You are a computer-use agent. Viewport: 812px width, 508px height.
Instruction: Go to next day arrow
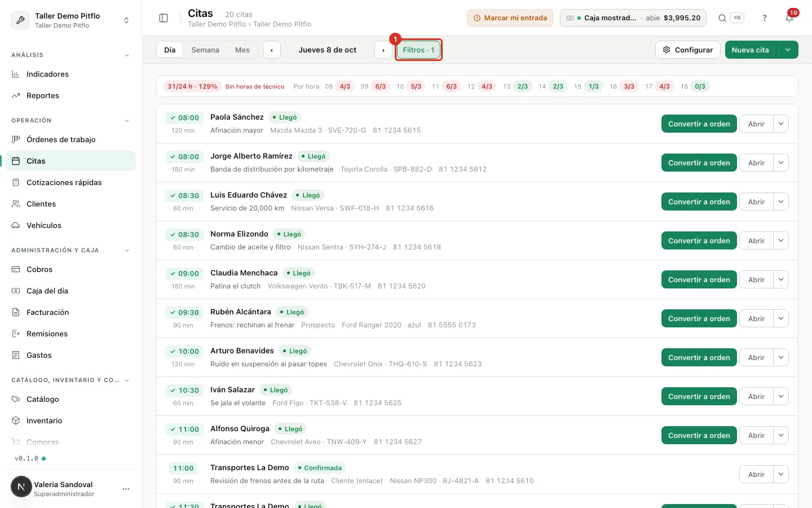pyautogui.click(x=383, y=50)
